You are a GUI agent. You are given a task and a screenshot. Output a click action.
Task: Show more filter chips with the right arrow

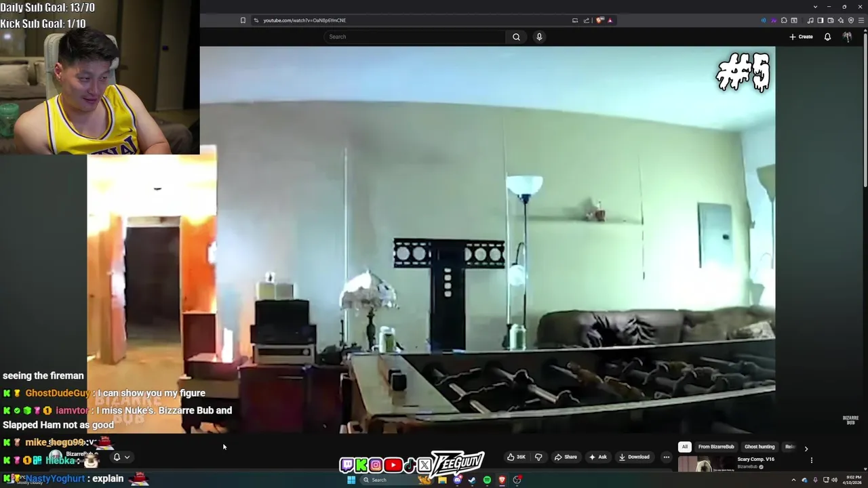click(x=806, y=448)
